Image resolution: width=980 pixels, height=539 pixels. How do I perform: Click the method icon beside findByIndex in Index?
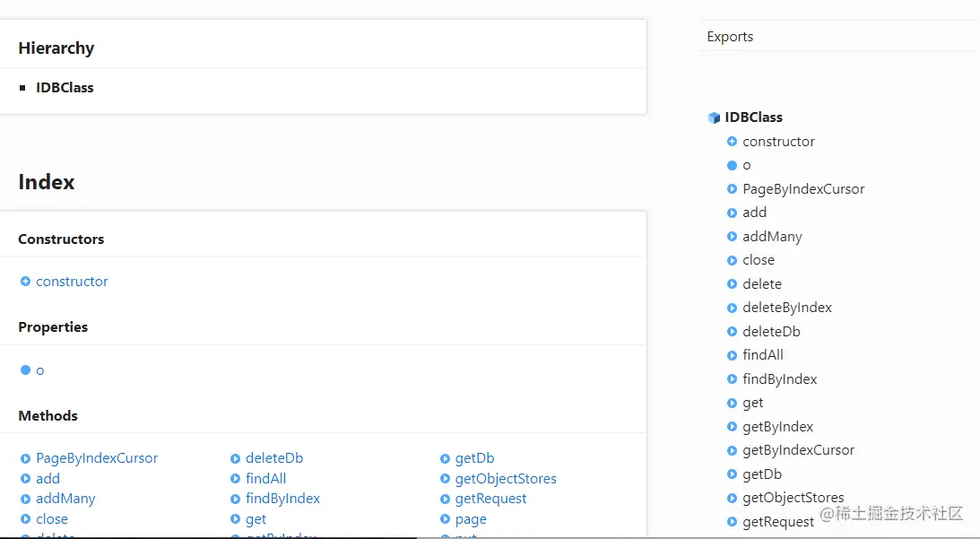(235, 499)
